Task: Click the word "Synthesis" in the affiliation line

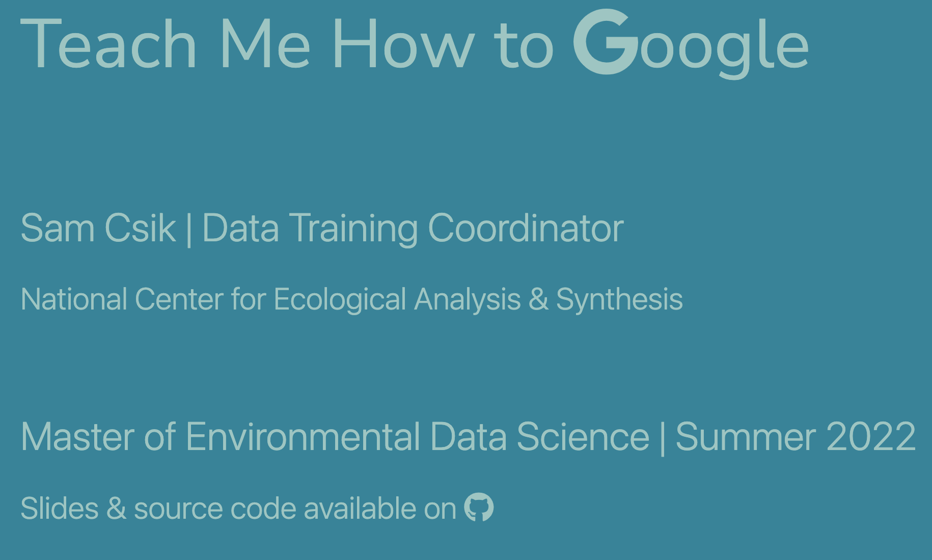Action: pyautogui.click(x=619, y=299)
